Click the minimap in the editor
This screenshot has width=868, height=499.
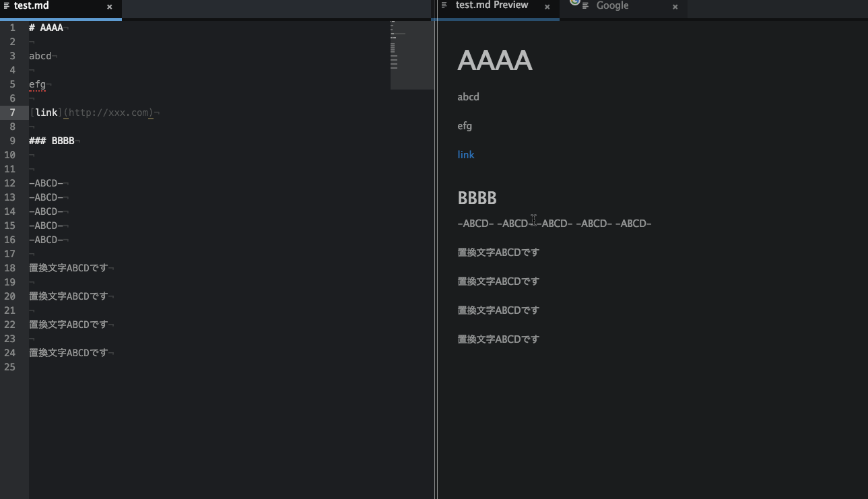[412, 55]
